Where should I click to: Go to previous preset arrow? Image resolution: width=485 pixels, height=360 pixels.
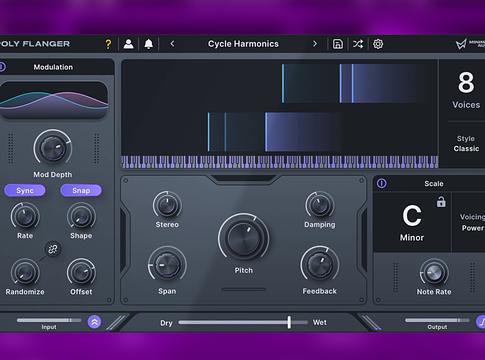coord(172,44)
